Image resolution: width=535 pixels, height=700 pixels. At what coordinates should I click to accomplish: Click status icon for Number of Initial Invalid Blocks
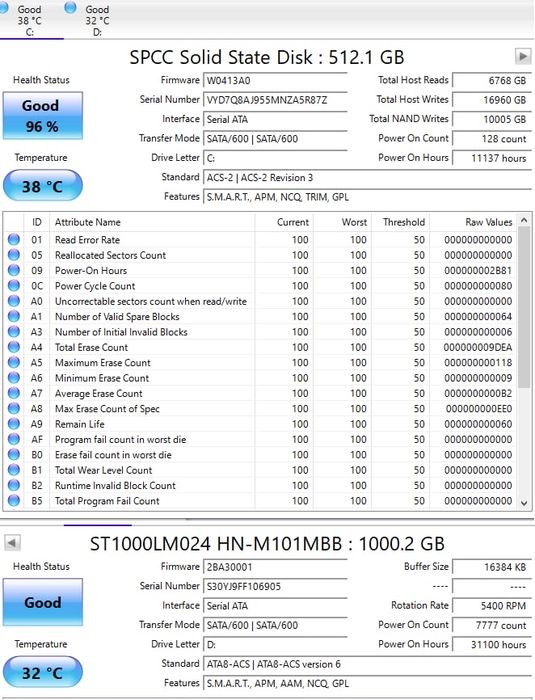tap(14, 331)
